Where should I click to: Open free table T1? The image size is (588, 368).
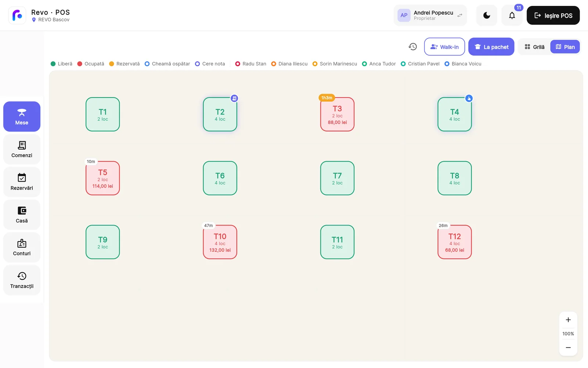tap(103, 114)
